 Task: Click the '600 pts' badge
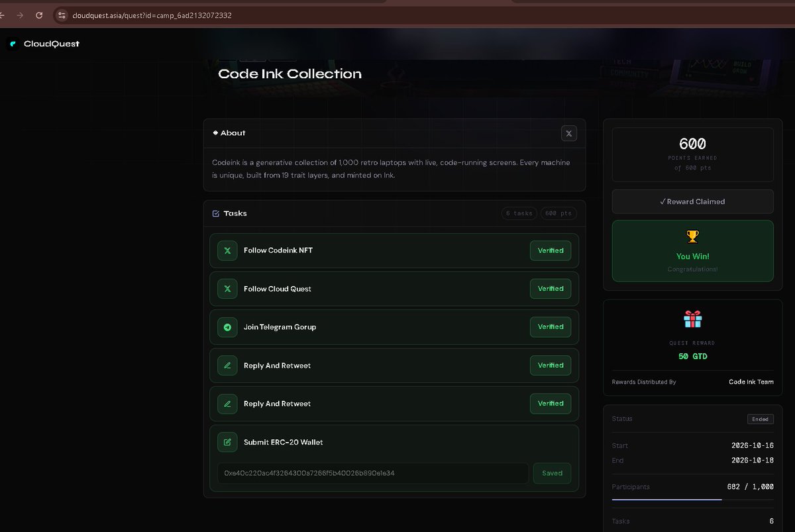(x=558, y=213)
